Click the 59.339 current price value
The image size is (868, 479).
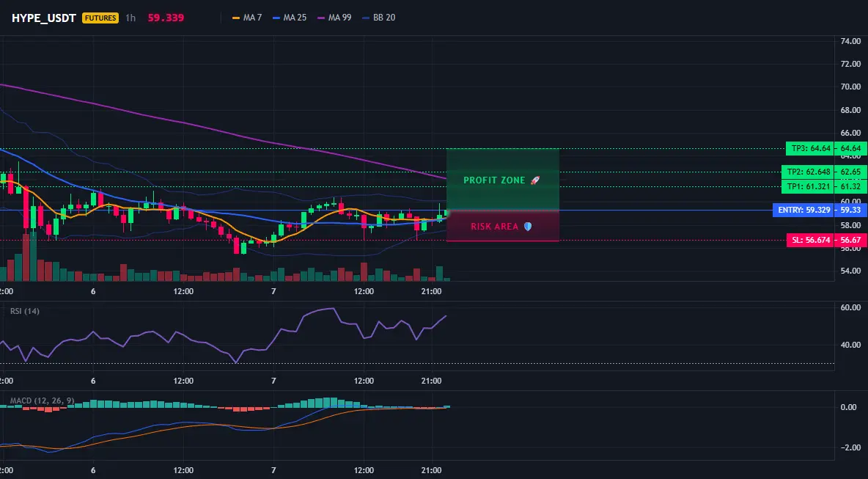pyautogui.click(x=166, y=18)
